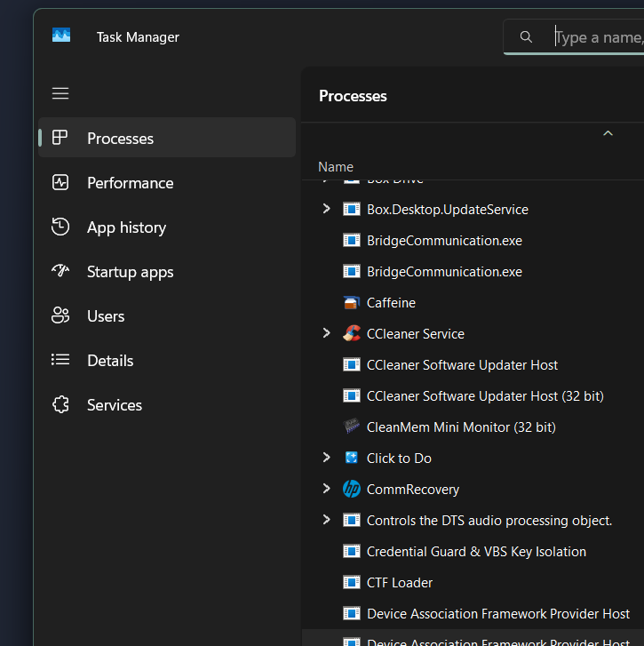
Task: Click the Services puzzle icon
Action: [x=60, y=404]
